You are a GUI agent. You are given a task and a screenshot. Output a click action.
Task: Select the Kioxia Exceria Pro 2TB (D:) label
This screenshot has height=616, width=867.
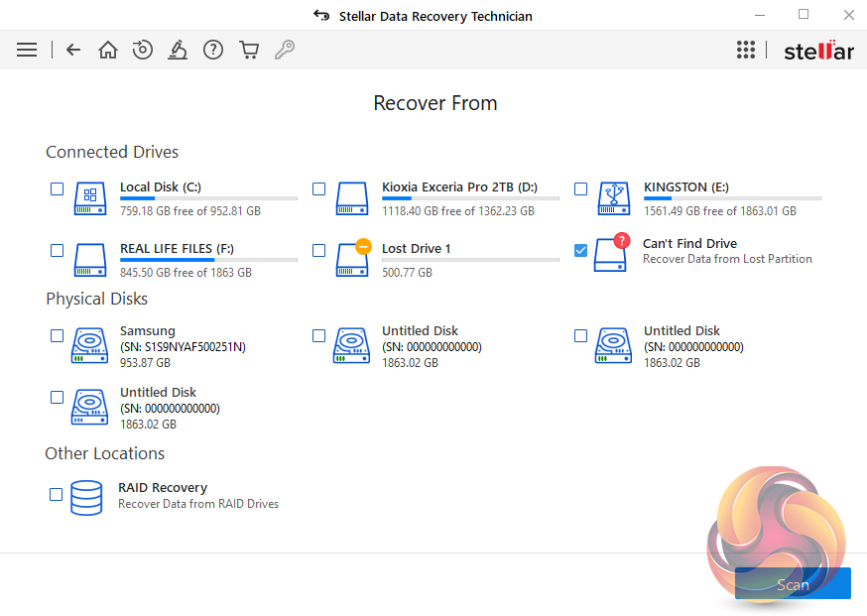click(x=459, y=186)
